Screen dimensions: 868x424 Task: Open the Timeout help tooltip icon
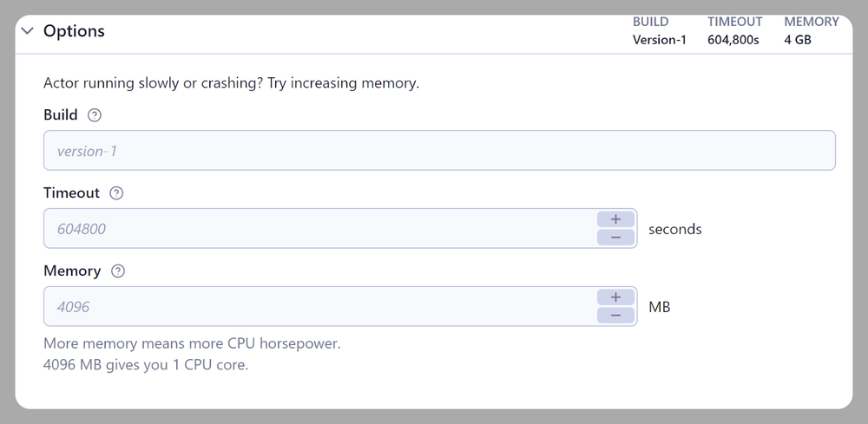pos(116,193)
